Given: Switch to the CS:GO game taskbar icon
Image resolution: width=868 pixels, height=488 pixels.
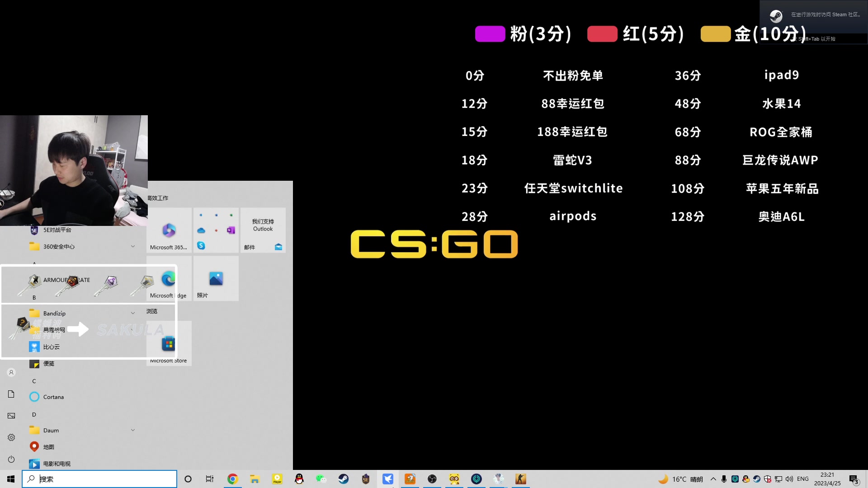Looking at the screenshot, I should [x=521, y=479].
